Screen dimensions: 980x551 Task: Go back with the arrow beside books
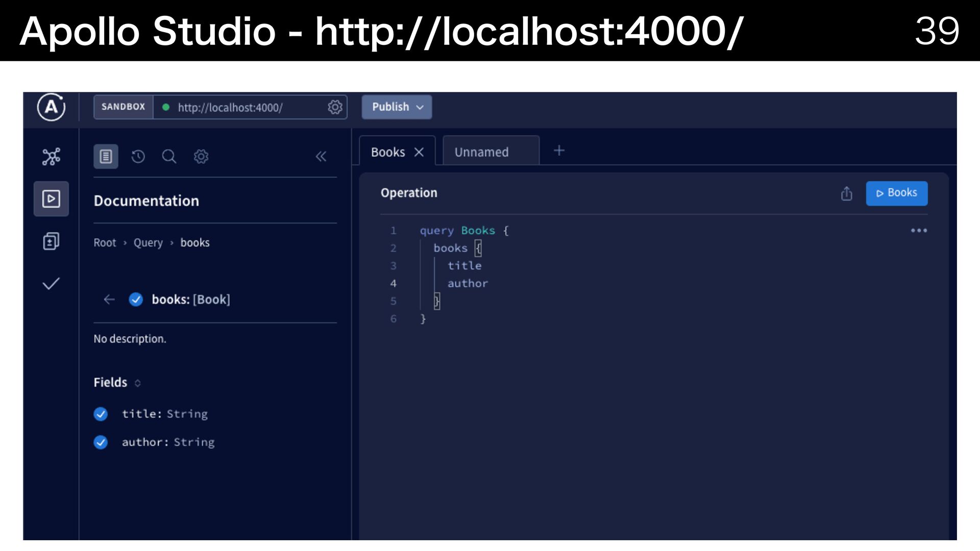click(x=109, y=299)
